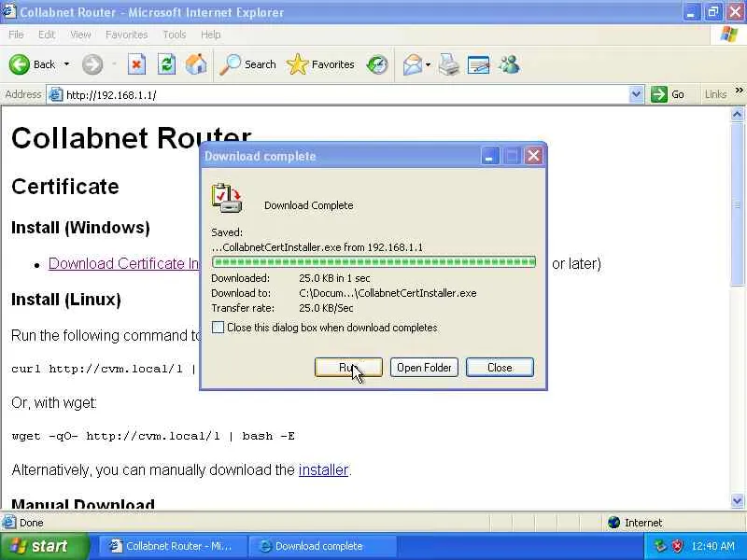Open the Tools menu
Image resolution: width=747 pixels, height=560 pixels.
click(174, 35)
